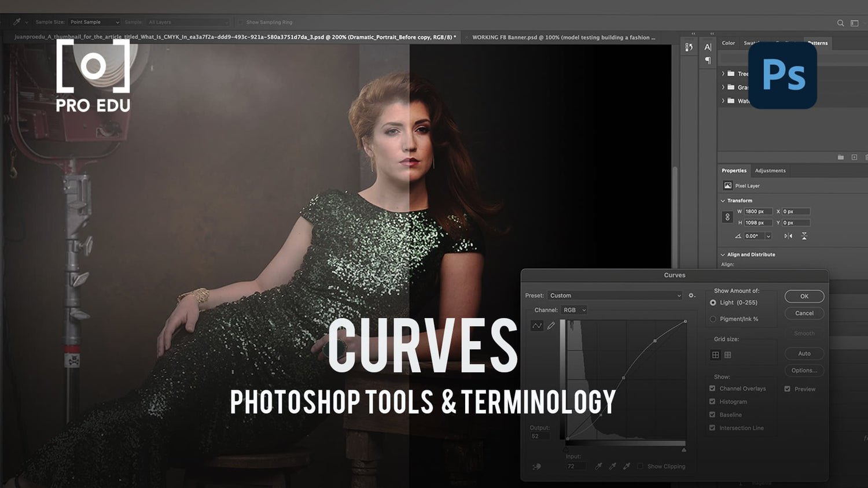Select the Pigment/Ink % radio button
Screen dimensions: 868x488
[712, 319]
